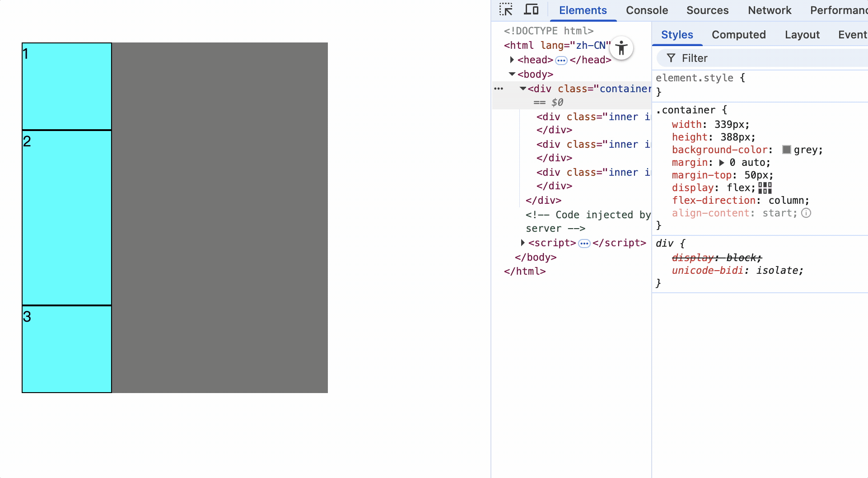868x478 pixels.
Task: Switch to the Console tab
Action: pyautogui.click(x=647, y=10)
